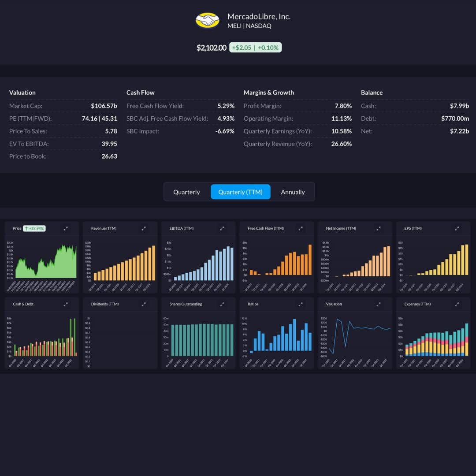Click the +$2.05 | +0.10% change badge
476x476 pixels.
pyautogui.click(x=255, y=48)
